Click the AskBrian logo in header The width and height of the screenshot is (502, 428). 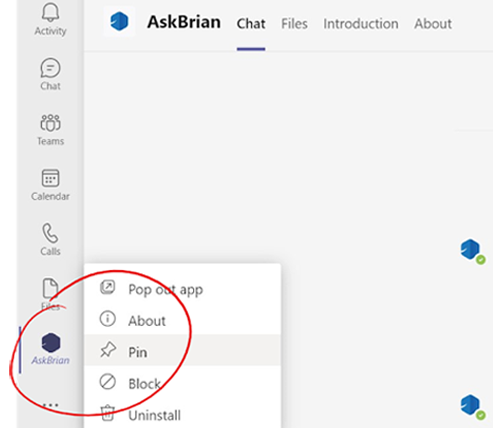119,21
